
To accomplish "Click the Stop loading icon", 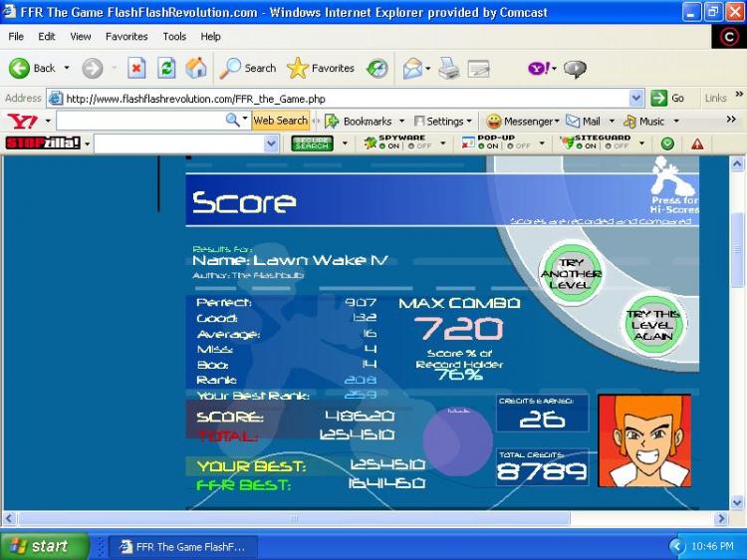I will pos(136,69).
